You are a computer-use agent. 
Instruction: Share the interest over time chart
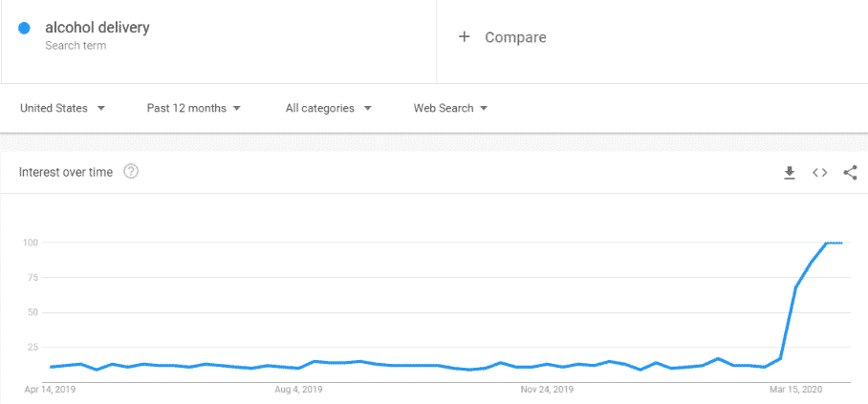[x=850, y=173]
